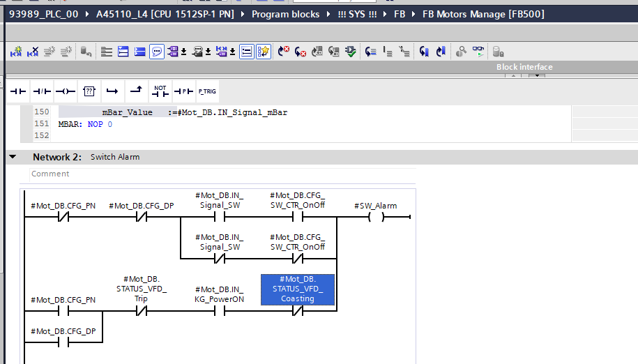Click the second gray block update icon
Viewport: 638px width, 364px height.
point(334,52)
